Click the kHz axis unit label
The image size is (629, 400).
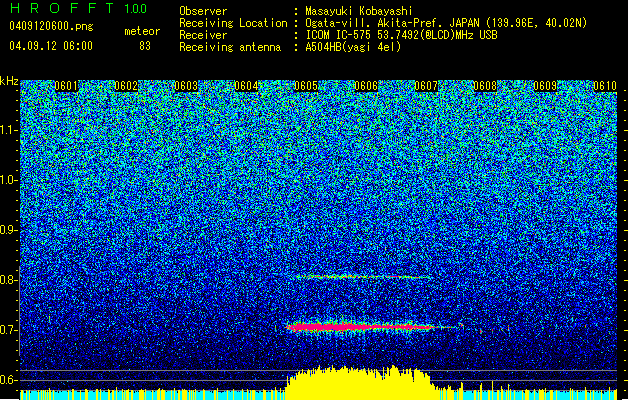click(x=9, y=81)
